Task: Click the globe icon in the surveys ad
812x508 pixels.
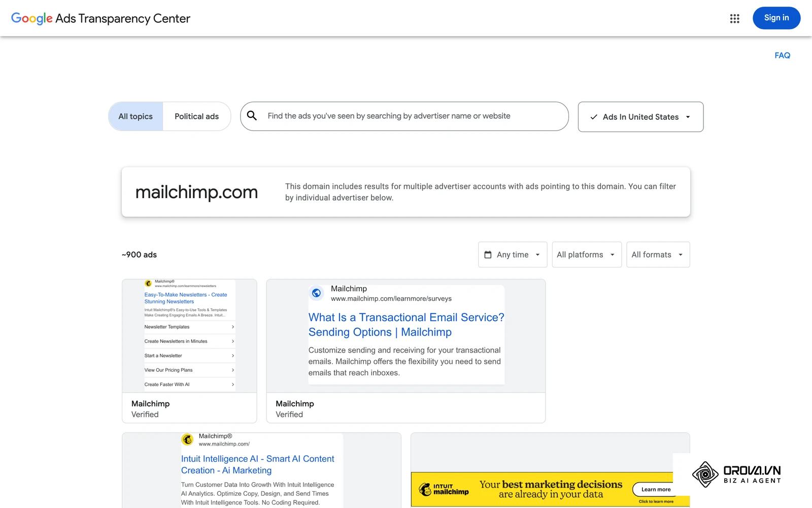Action: click(x=316, y=293)
